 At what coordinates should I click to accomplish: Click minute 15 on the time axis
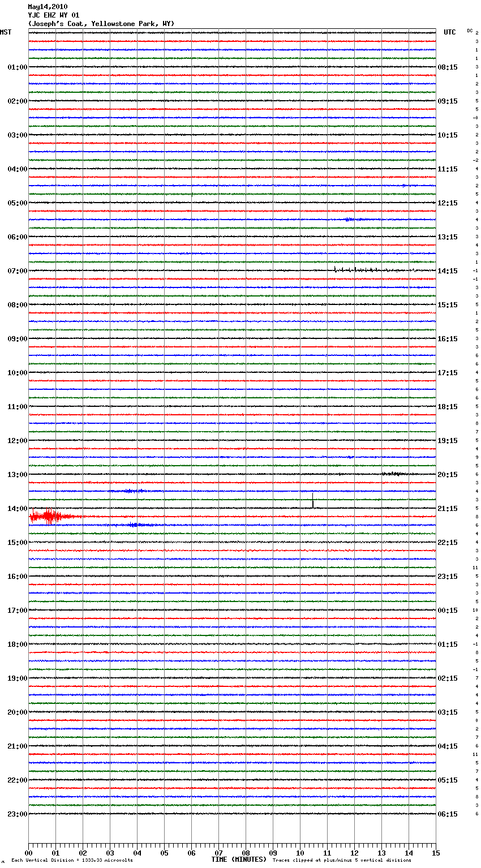tap(436, 853)
